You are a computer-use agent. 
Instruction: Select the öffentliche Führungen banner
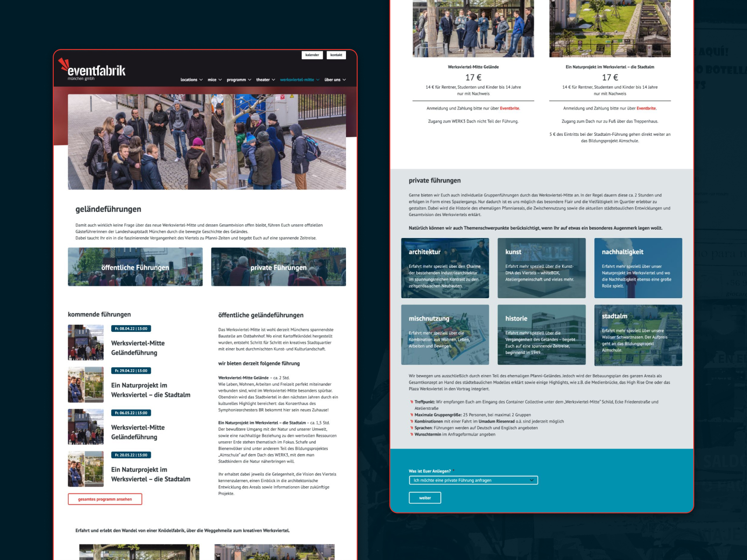pyautogui.click(x=135, y=267)
